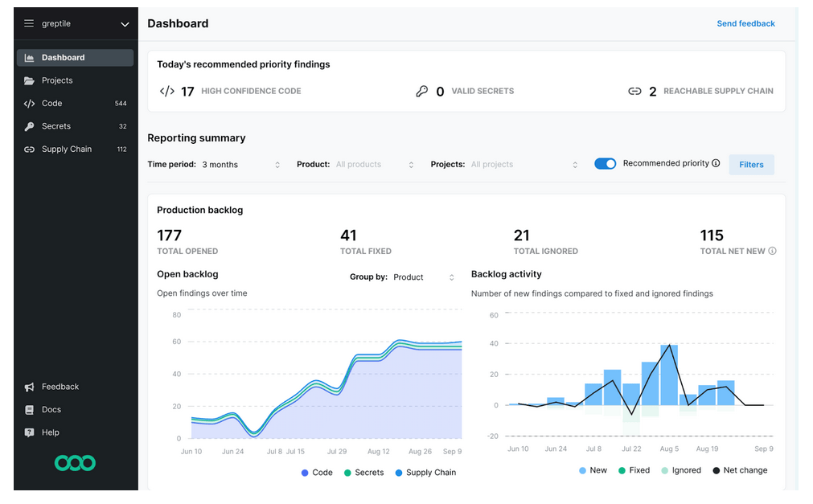Image resolution: width=813 pixels, height=504 pixels.
Task: Toggle Ignored series in Backlog activity legend
Action: click(x=681, y=470)
